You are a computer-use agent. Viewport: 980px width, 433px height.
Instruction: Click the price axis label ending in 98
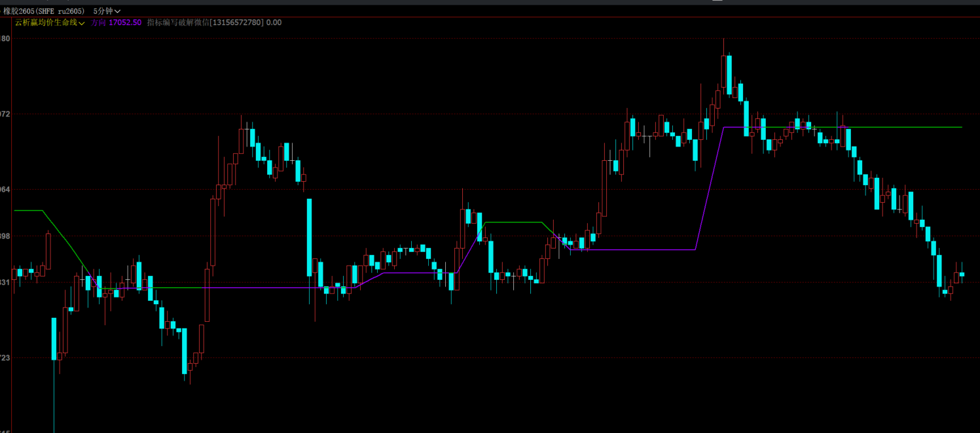click(x=5, y=236)
